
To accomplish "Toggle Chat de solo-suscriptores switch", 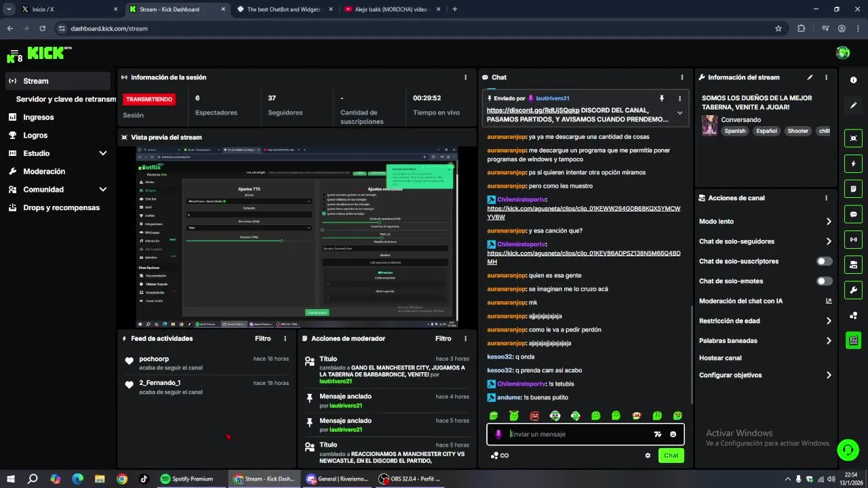I will point(825,261).
